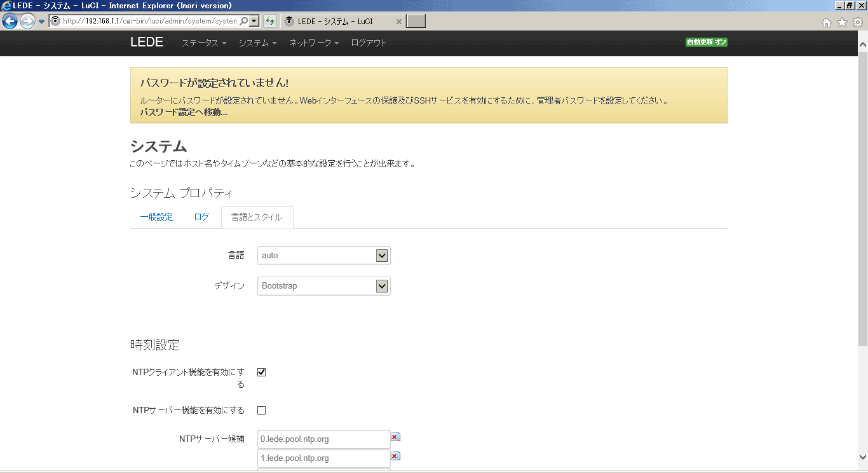The height and width of the screenshot is (473, 868).
Task: Click the パスワード設定へ移動 link
Action: coord(183,112)
